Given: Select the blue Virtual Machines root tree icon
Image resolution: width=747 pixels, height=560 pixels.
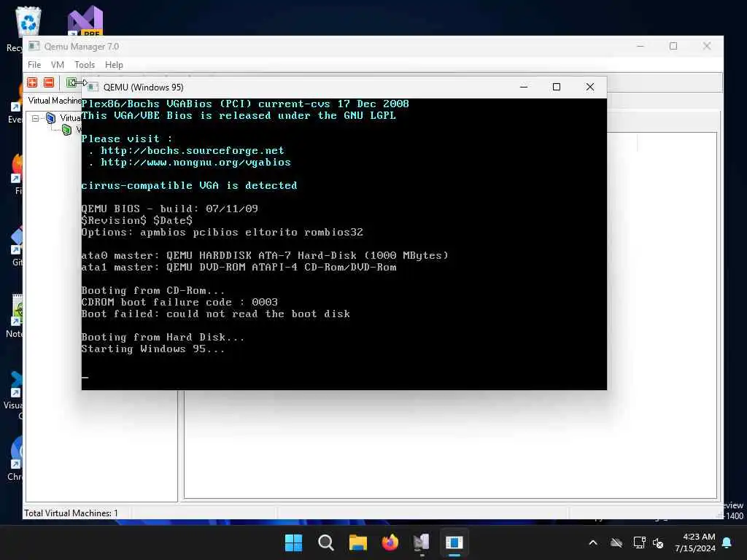Looking at the screenshot, I should click(x=50, y=118).
